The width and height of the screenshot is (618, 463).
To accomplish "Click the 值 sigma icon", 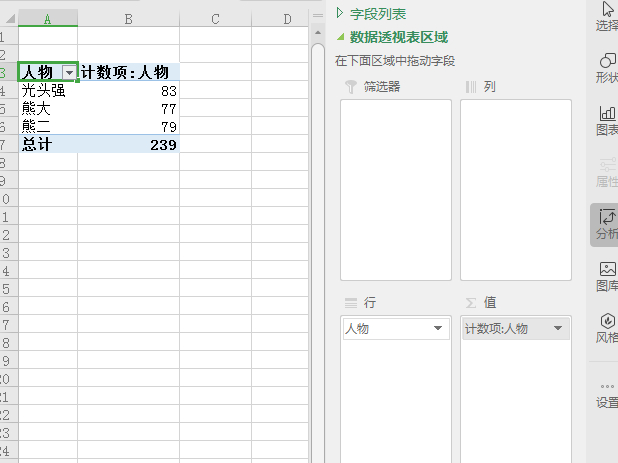I will click(x=471, y=303).
